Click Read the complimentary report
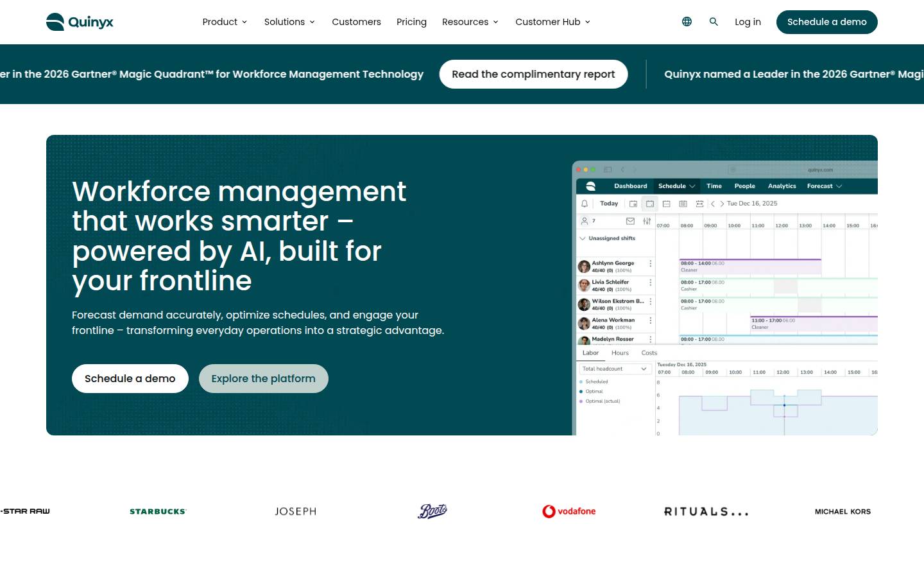This screenshot has height=578, width=924. 533,74
